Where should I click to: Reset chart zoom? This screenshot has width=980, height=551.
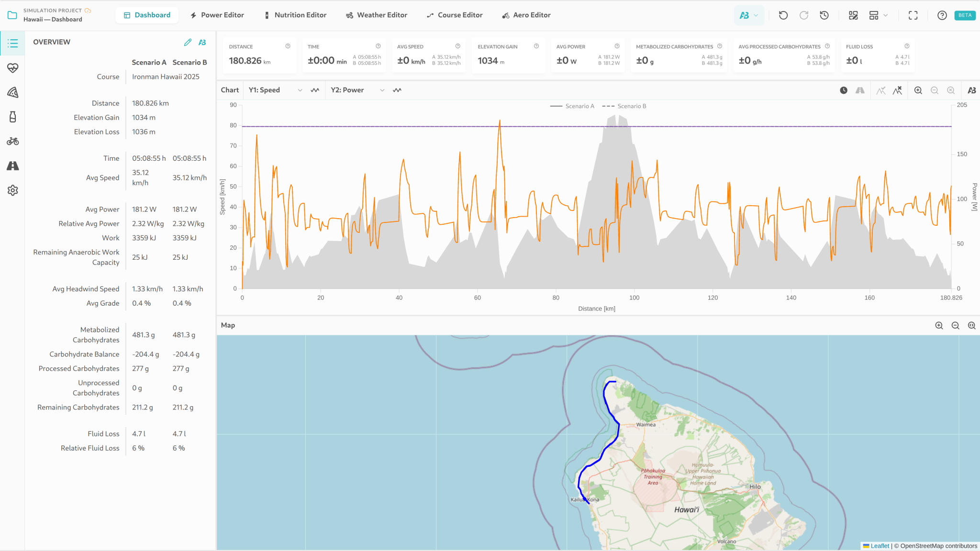pyautogui.click(x=951, y=90)
